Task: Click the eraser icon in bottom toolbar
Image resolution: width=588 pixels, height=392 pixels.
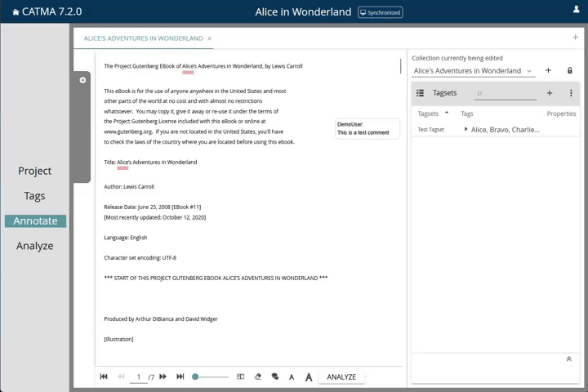Action: 258,376
